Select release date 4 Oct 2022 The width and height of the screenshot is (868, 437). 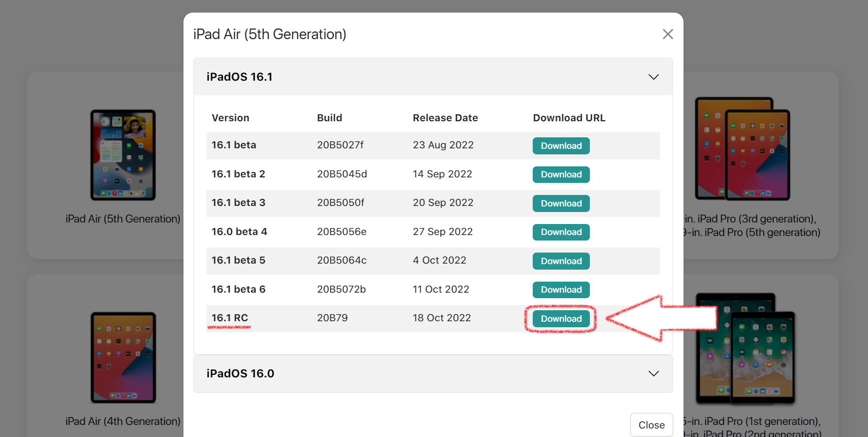tap(440, 260)
